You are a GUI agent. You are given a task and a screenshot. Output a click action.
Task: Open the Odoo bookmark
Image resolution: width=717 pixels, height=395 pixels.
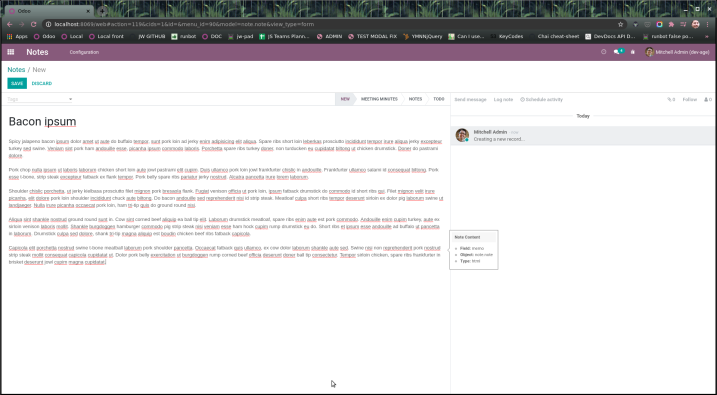44,37
